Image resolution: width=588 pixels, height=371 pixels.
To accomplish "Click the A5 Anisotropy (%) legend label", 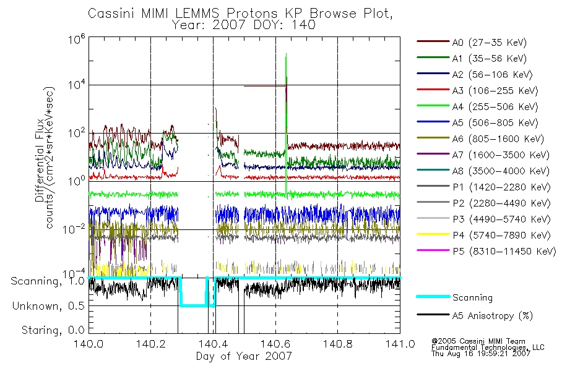I will [493, 316].
